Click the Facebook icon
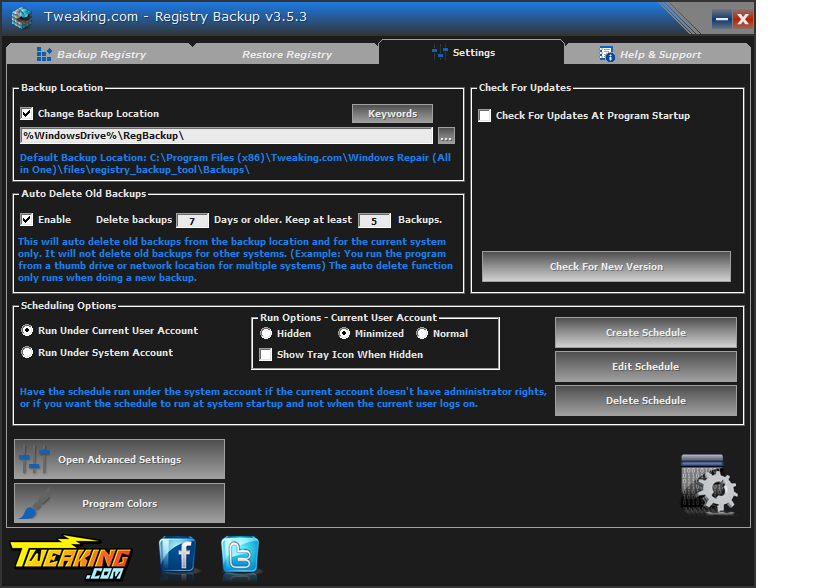 coord(178,555)
